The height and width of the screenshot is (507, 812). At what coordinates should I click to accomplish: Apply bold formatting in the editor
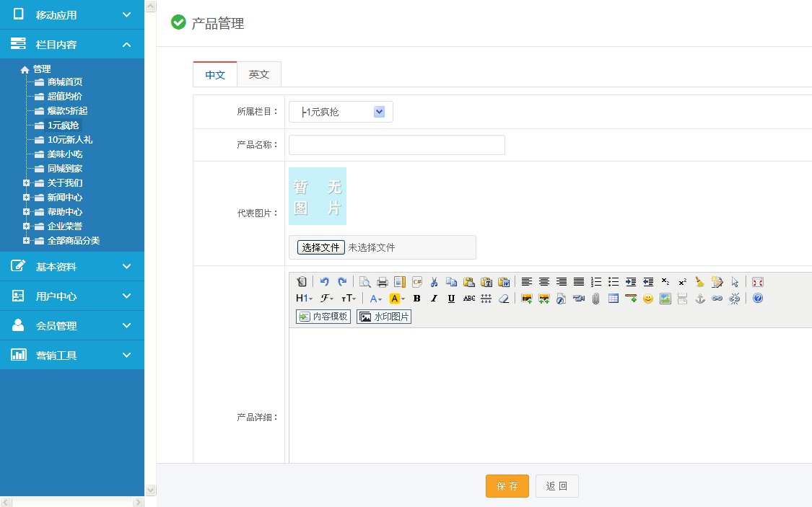(x=417, y=299)
